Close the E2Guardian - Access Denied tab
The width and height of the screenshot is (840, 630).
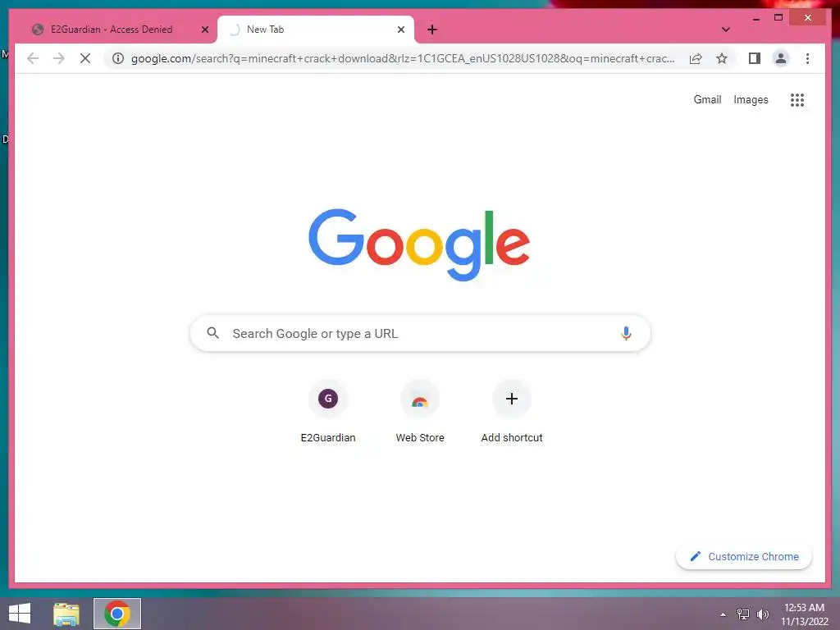[x=204, y=30]
